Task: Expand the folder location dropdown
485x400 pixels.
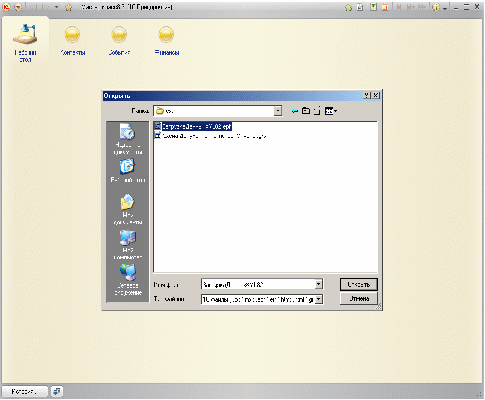Action: (x=278, y=111)
